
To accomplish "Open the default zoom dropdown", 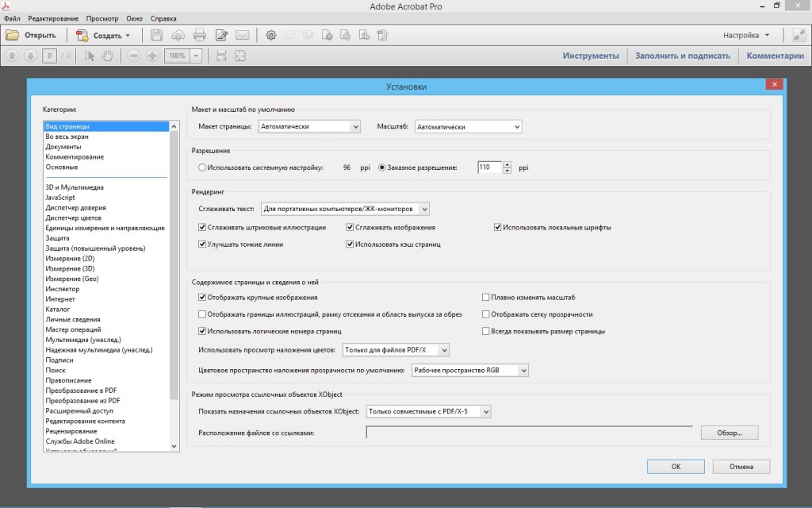I will click(x=468, y=126).
